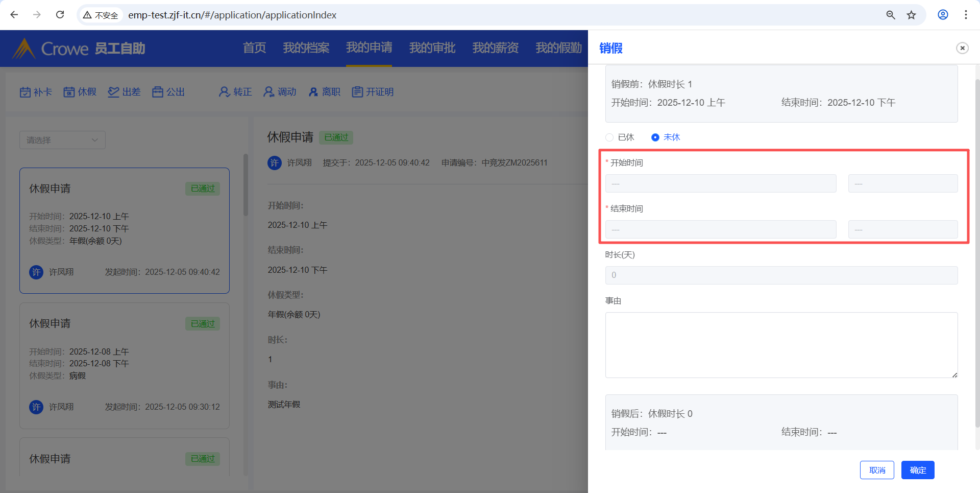Open the 结束时间 half-day selector
980x493 pixels.
click(903, 229)
